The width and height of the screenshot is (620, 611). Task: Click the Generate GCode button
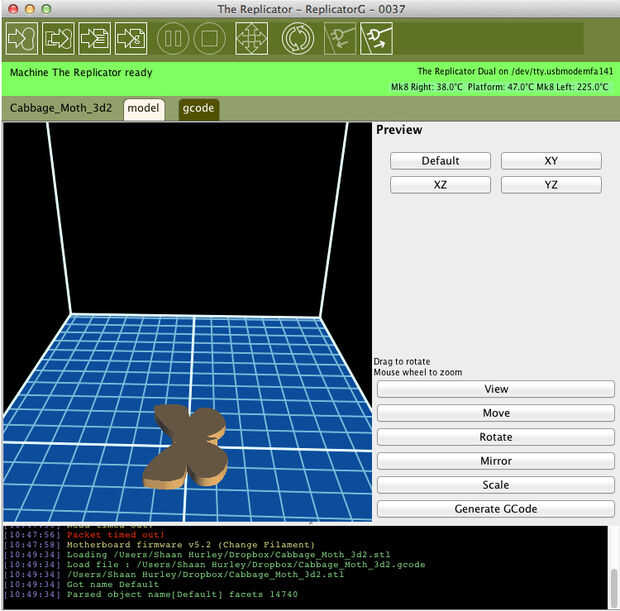point(496,509)
